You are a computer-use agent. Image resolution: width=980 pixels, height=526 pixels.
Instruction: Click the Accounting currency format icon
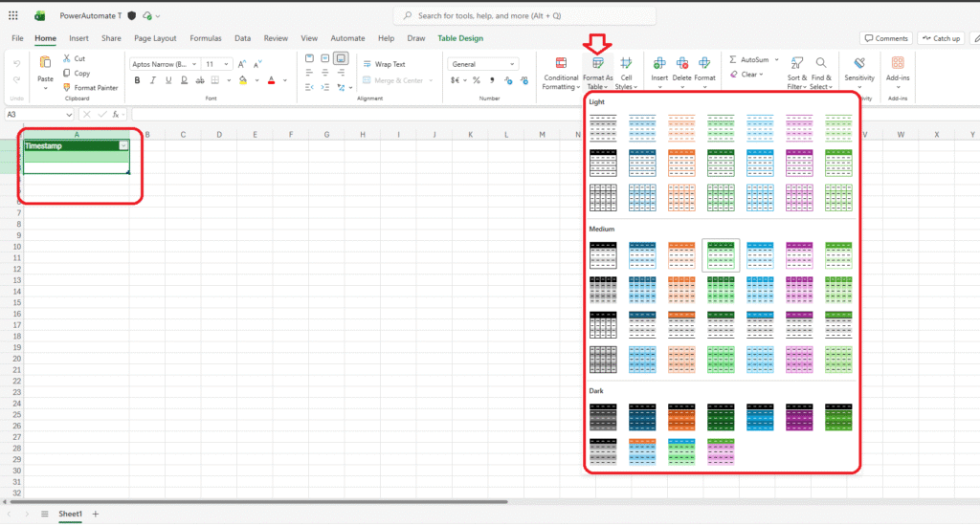point(456,80)
